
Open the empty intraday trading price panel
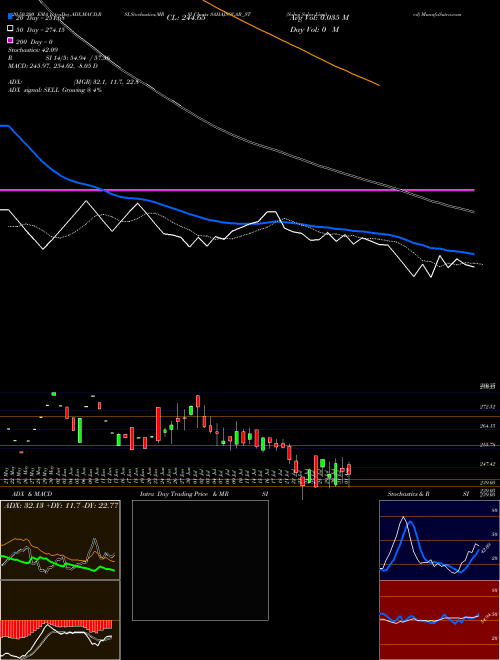pyautogui.click(x=200, y=560)
